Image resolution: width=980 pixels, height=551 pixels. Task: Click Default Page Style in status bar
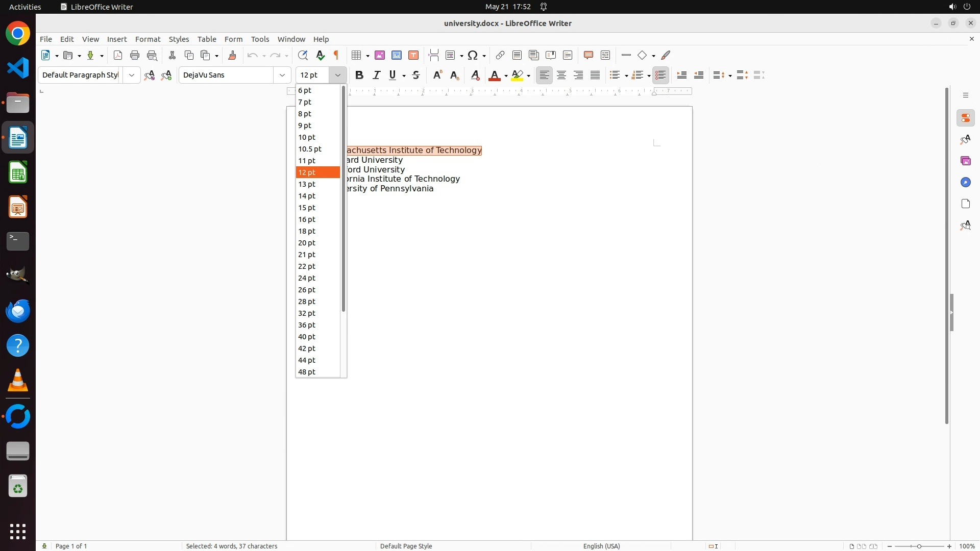click(406, 546)
